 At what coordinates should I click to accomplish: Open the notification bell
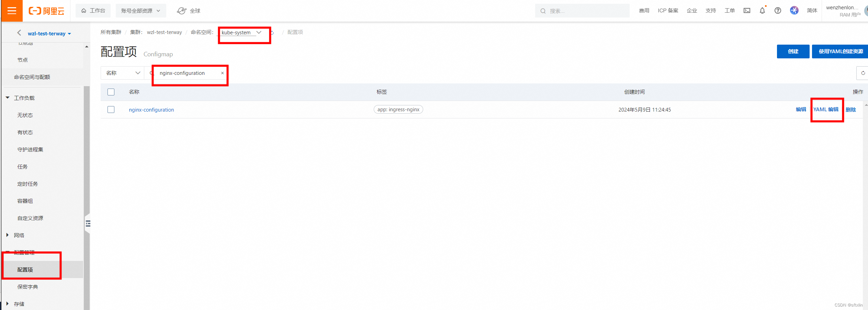point(762,11)
